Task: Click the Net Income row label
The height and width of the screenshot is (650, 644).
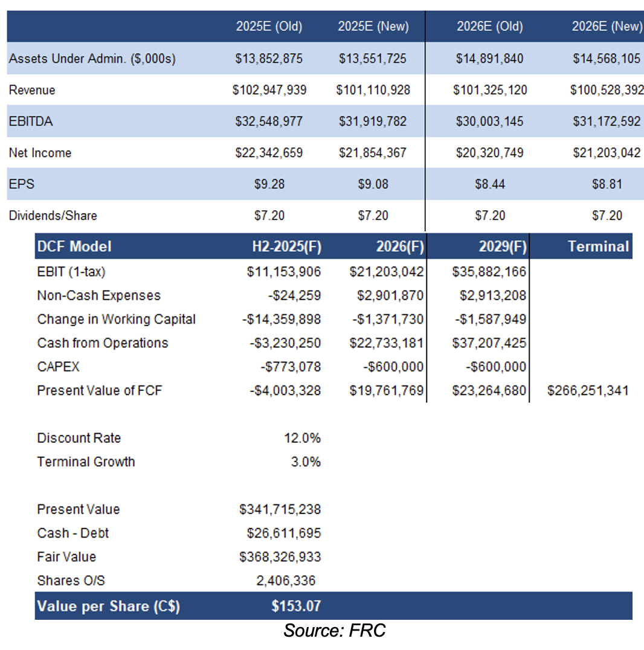Action: tap(40, 153)
